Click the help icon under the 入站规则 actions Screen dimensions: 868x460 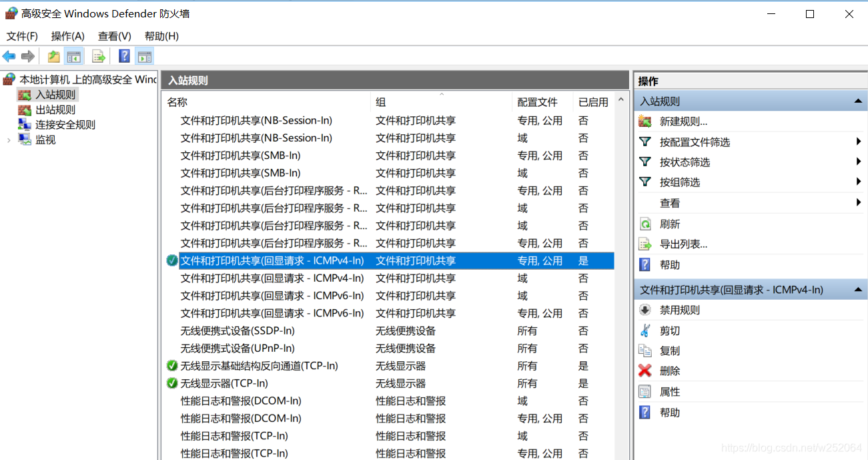point(645,264)
